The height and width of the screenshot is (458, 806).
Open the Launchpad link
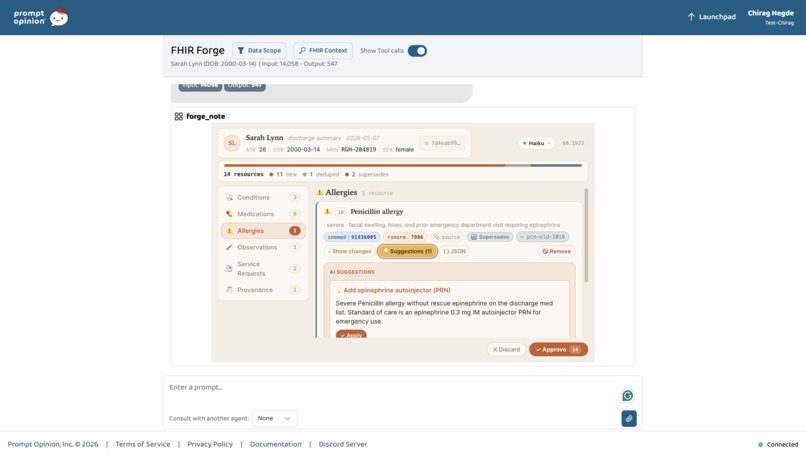tap(711, 17)
